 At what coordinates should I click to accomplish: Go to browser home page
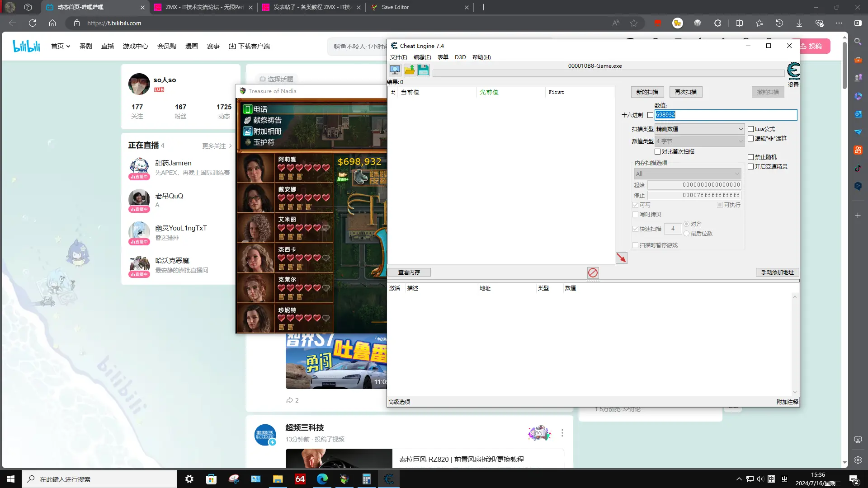tap(52, 23)
